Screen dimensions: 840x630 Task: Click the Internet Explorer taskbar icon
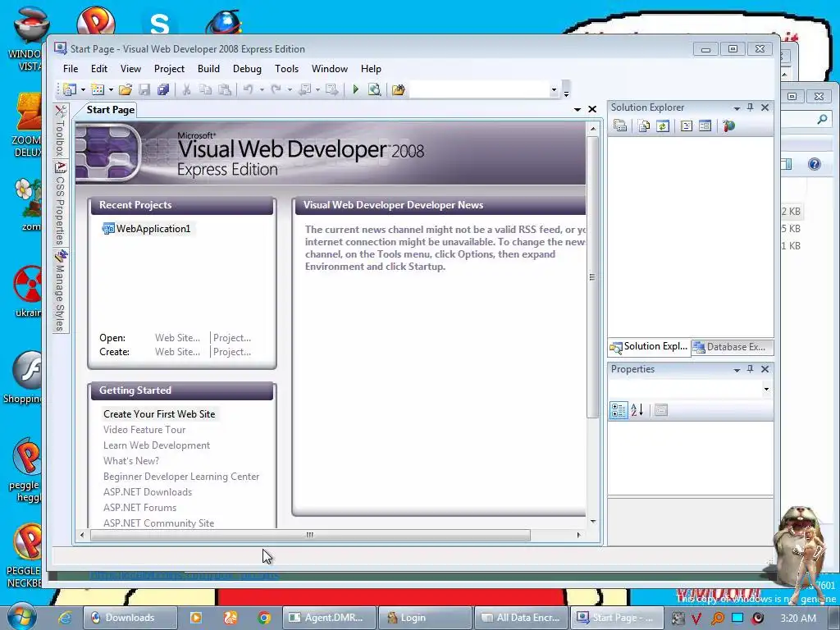pyautogui.click(x=65, y=618)
